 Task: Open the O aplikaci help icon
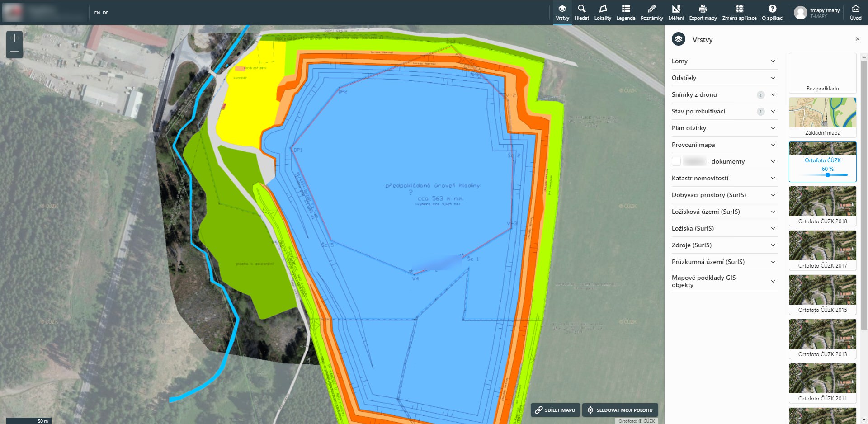point(772,13)
